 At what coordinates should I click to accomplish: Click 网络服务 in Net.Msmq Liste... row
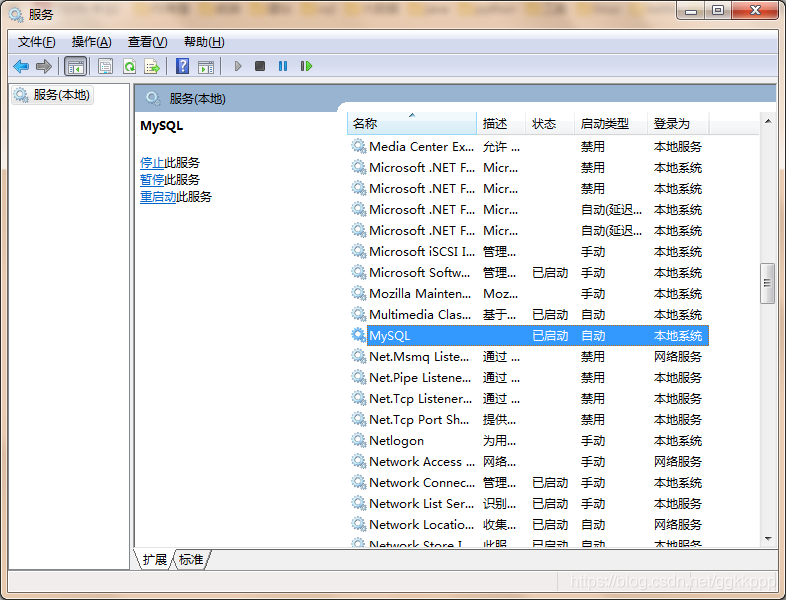pyautogui.click(x=678, y=356)
